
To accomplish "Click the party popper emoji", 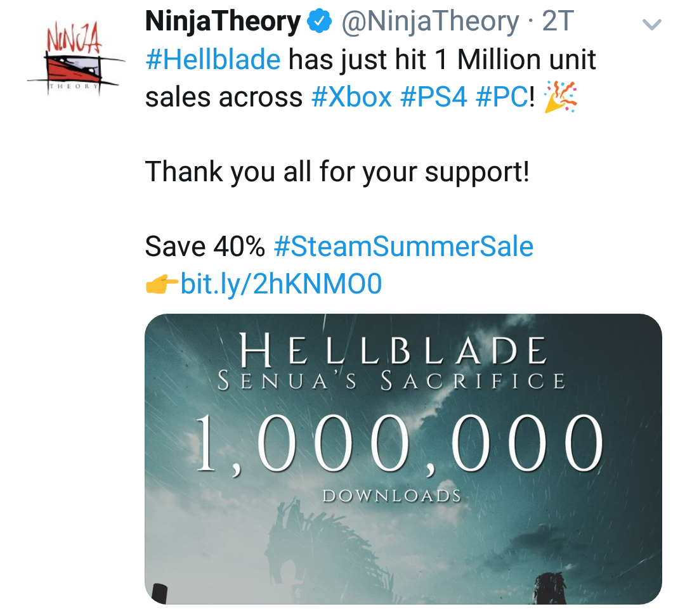I will point(561,97).
